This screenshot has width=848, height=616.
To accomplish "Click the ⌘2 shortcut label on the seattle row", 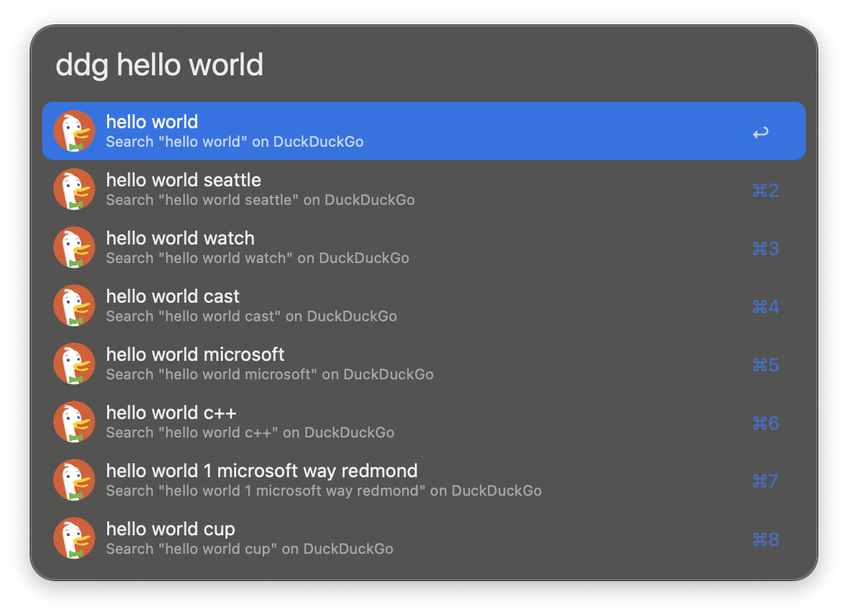I will pos(765,190).
